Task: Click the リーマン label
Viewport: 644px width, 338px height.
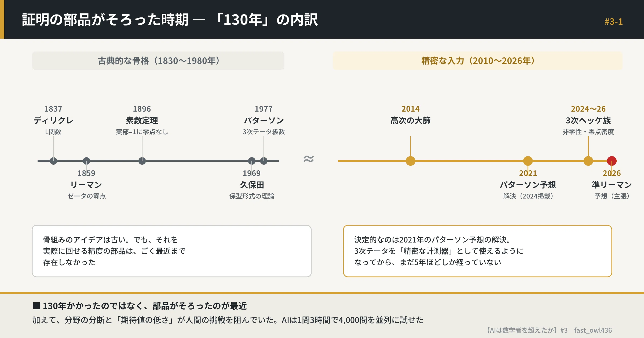Action: [x=86, y=185]
